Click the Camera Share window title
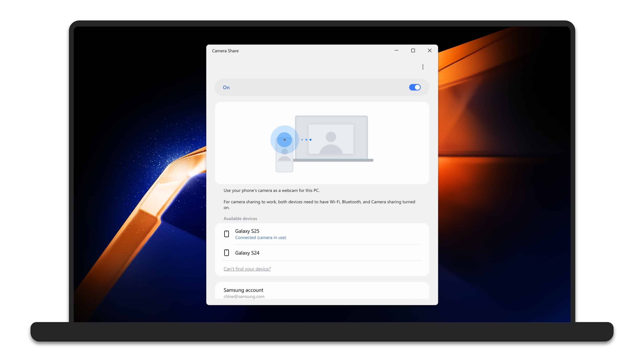644x362 pixels. [x=225, y=51]
